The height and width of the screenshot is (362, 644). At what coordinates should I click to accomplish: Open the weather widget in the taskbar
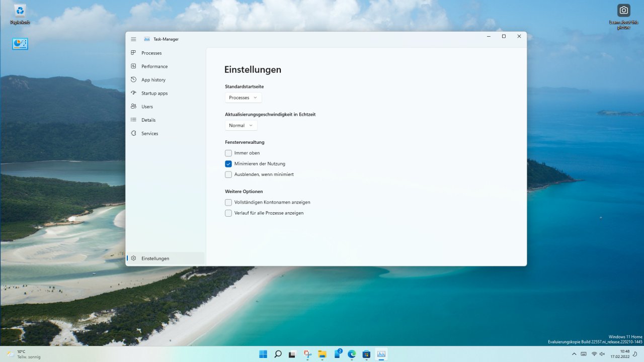[23, 354]
